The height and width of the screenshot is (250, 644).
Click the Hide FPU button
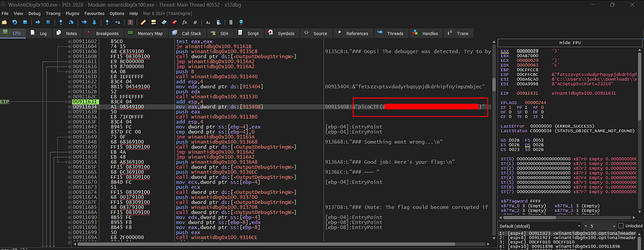coord(570,43)
